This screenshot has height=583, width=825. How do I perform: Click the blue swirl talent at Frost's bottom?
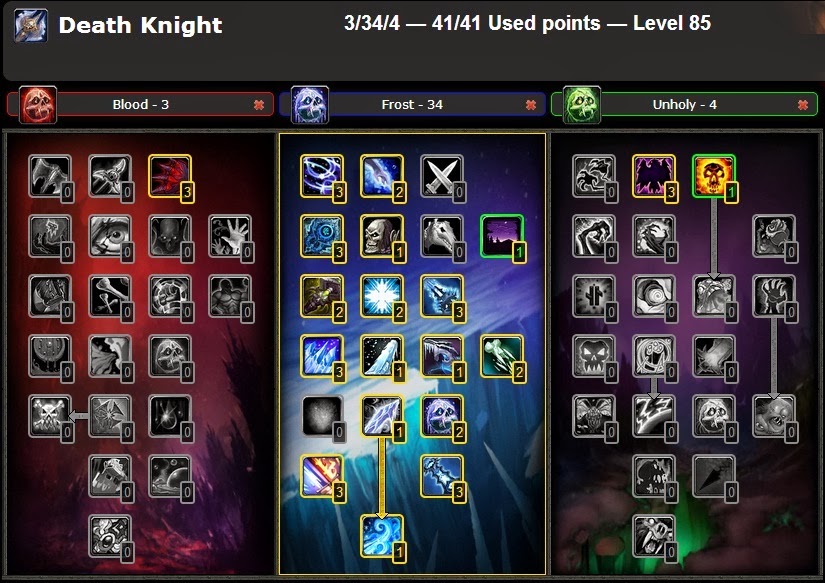tap(382, 536)
